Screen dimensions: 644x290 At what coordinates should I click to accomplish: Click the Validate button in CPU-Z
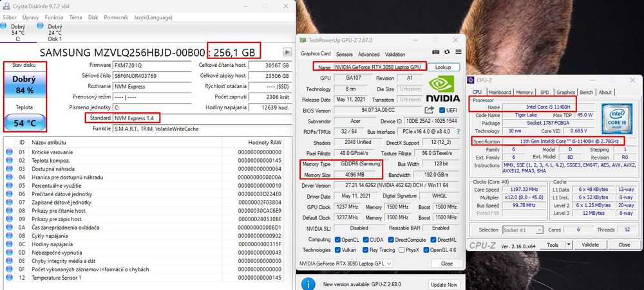(590, 245)
